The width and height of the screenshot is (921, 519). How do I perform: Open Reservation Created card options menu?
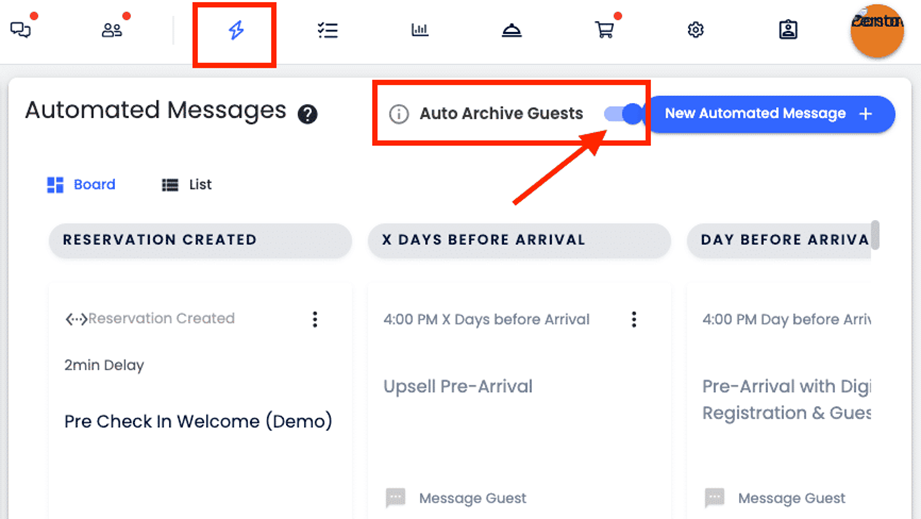coord(315,319)
